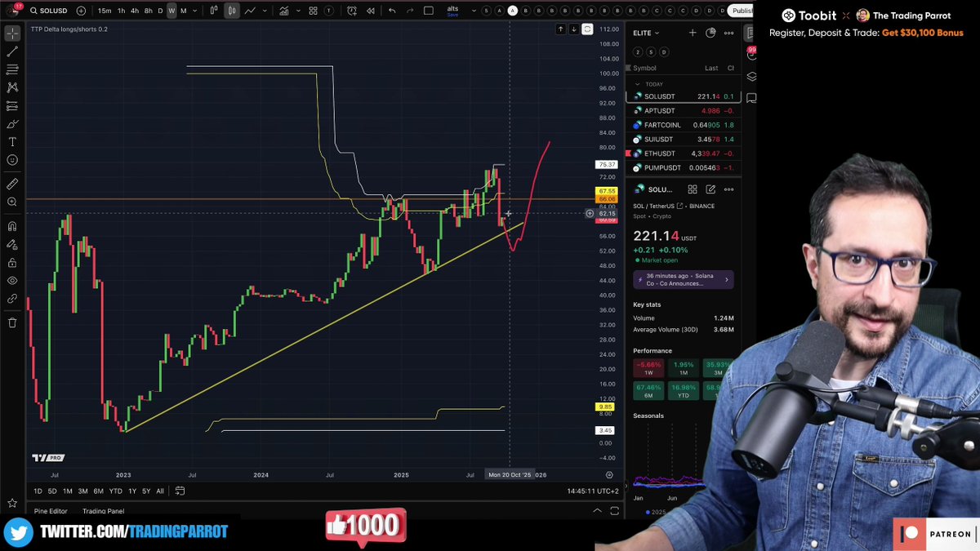The width and height of the screenshot is (980, 551).
Task: Select the crosshair cursor tool
Action: (12, 33)
